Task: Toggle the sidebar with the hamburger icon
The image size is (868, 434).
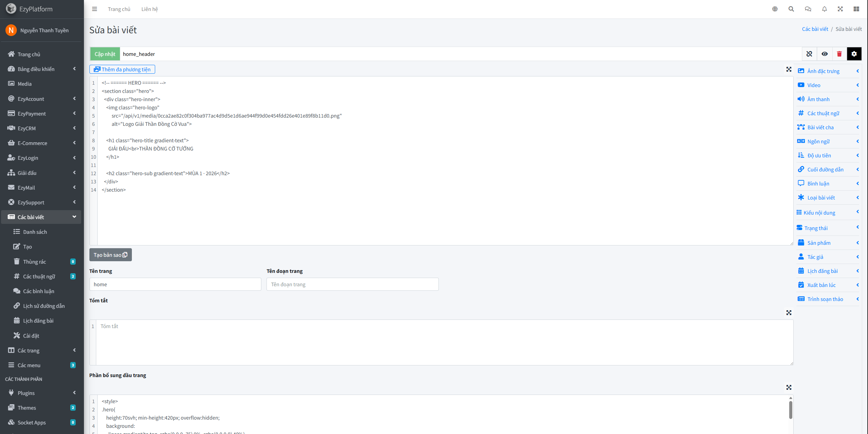Action: 95,9
